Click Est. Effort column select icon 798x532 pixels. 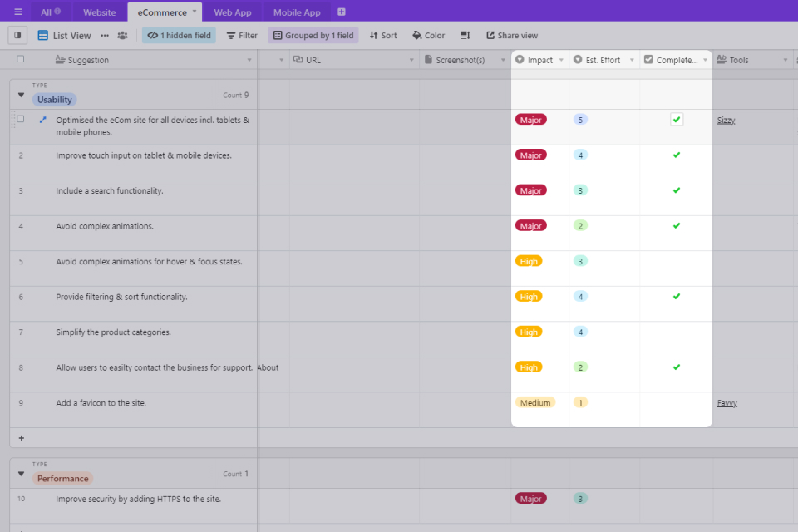[578, 59]
